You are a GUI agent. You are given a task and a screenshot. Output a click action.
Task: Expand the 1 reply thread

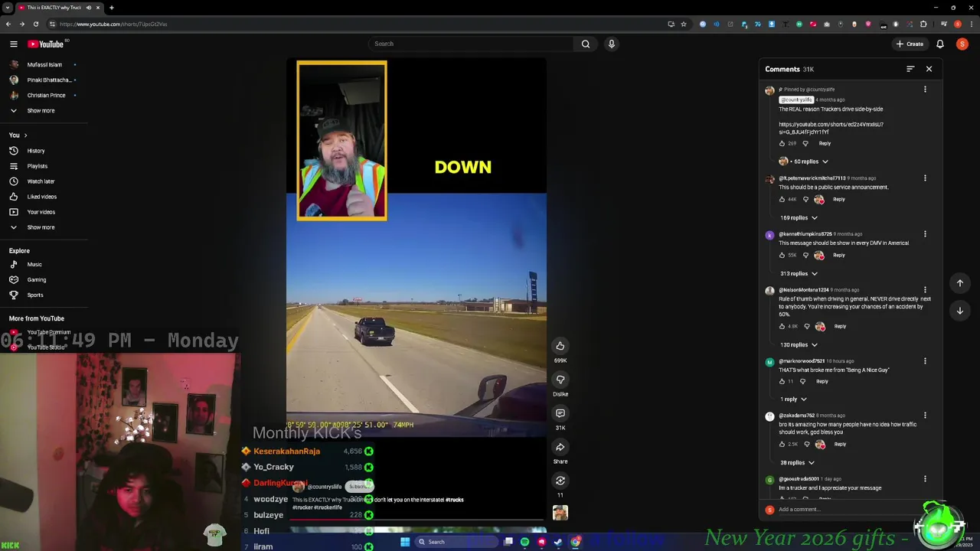pyautogui.click(x=793, y=399)
